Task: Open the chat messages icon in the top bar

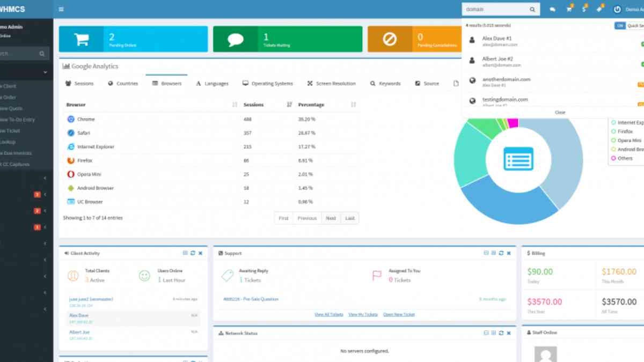Action: (552, 10)
